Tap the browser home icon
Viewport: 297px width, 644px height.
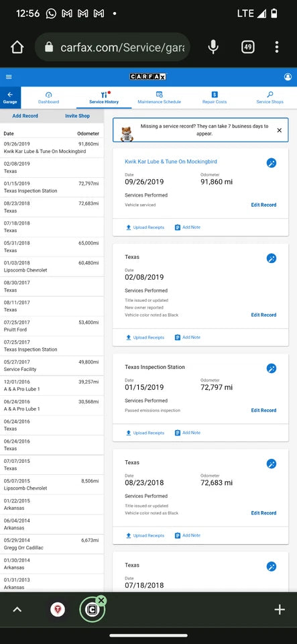(17, 47)
